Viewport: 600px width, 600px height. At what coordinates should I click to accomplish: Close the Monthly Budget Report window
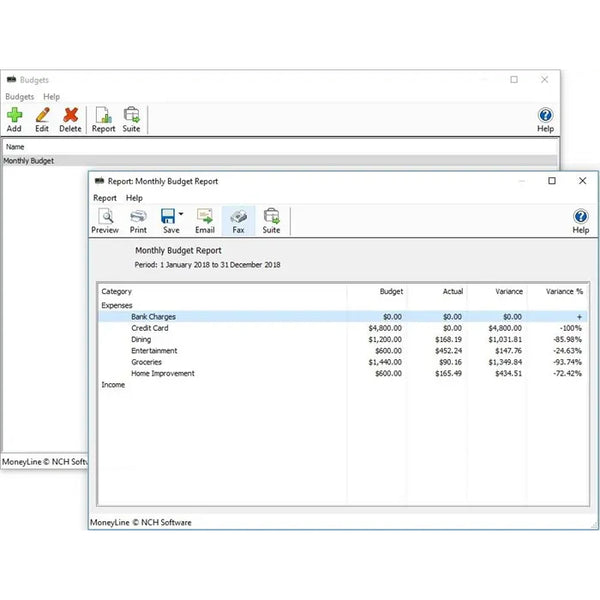[x=582, y=181]
